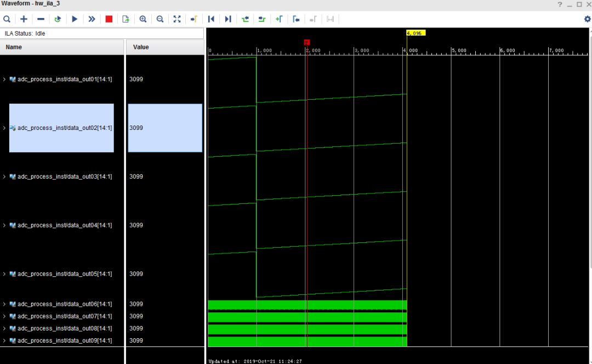Click the Value column header
Viewport: 592px width, 364px height.
pyautogui.click(x=165, y=47)
